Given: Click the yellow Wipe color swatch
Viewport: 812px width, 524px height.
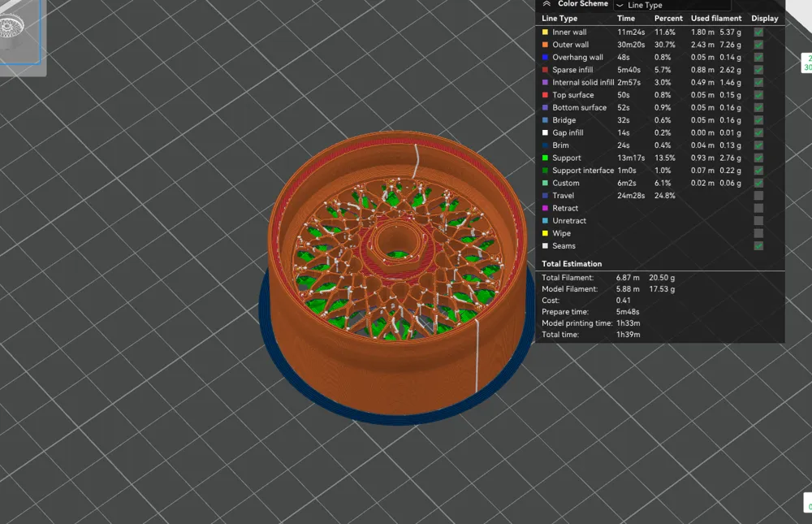Looking at the screenshot, I should [545, 233].
